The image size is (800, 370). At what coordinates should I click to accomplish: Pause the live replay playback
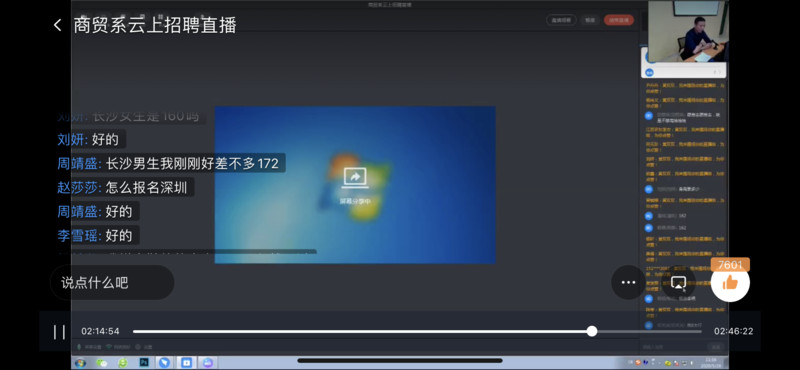59,332
